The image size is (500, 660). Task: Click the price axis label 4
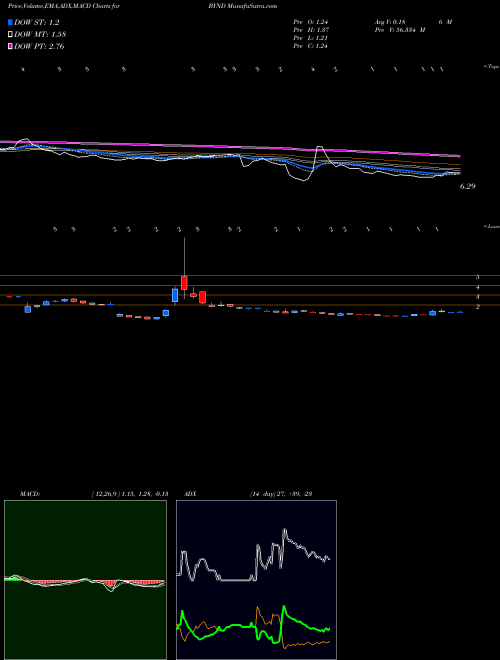point(478,287)
